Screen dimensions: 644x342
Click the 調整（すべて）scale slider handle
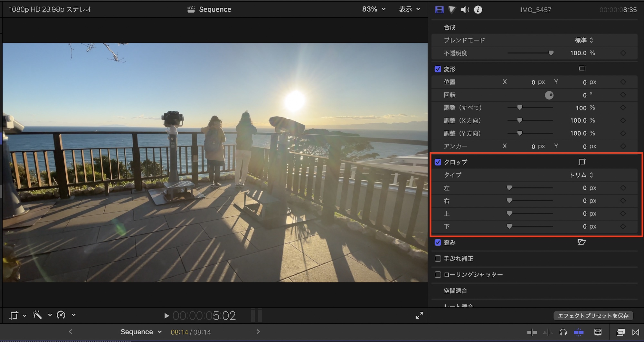click(x=520, y=108)
